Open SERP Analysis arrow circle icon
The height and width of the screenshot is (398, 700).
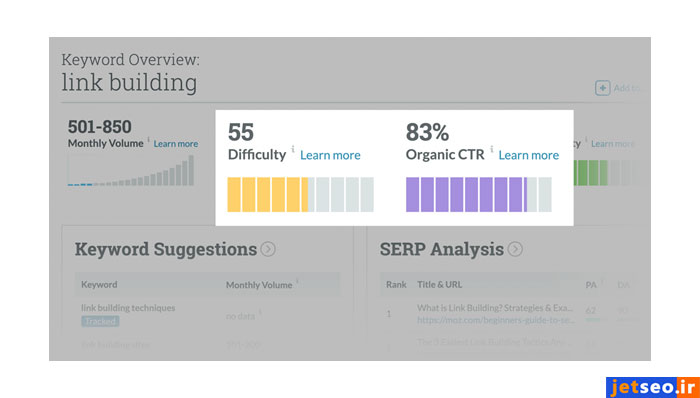(515, 249)
